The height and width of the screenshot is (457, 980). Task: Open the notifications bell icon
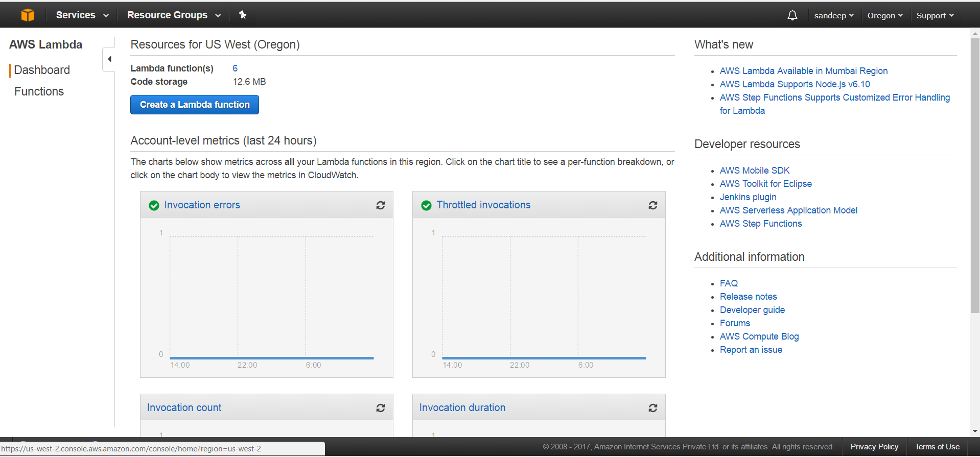tap(792, 15)
